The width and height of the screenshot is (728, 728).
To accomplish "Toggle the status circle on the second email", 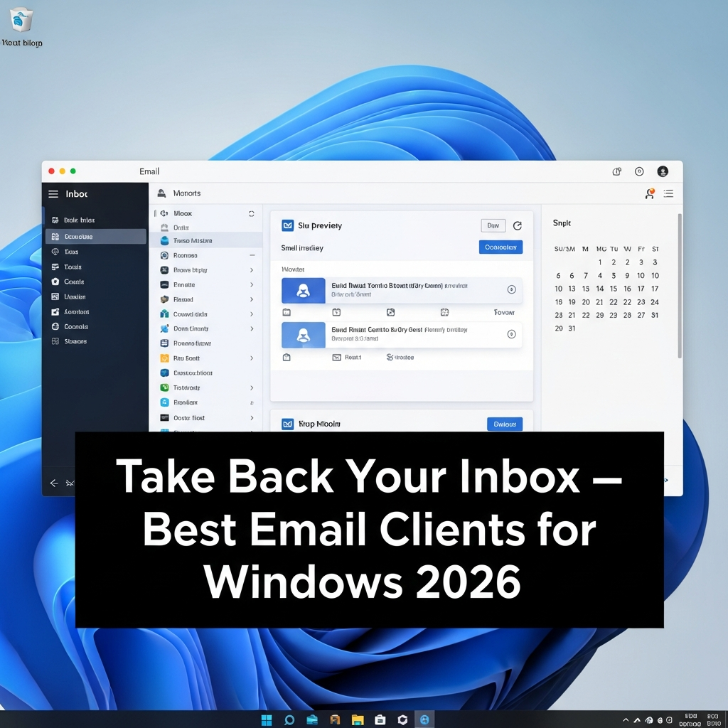I will [x=512, y=334].
